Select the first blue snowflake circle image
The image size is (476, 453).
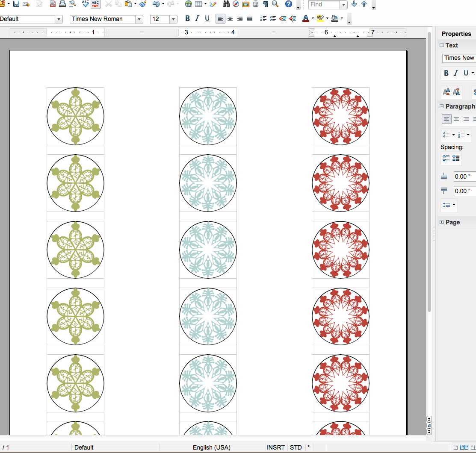click(x=208, y=116)
